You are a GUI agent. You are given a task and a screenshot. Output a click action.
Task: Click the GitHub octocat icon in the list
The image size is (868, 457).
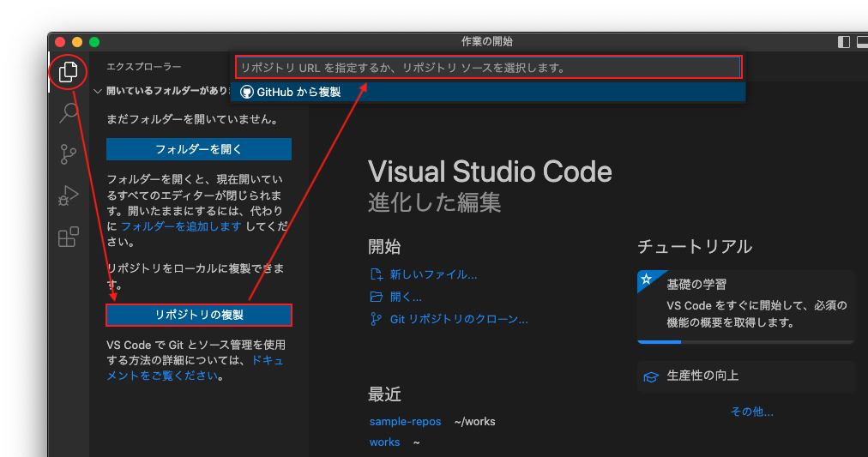(247, 92)
